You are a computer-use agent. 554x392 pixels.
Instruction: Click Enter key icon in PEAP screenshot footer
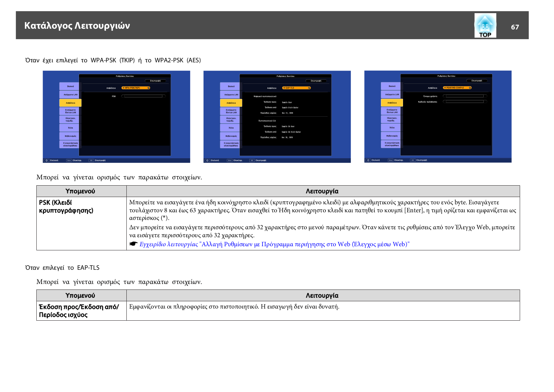click(391, 160)
